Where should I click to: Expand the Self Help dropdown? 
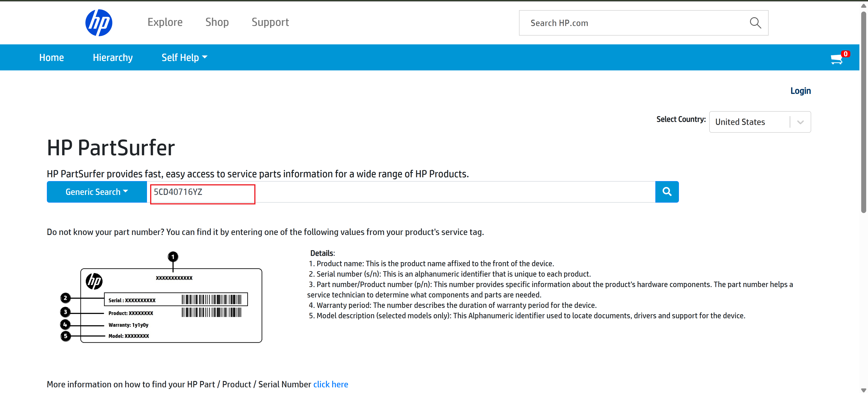click(184, 58)
